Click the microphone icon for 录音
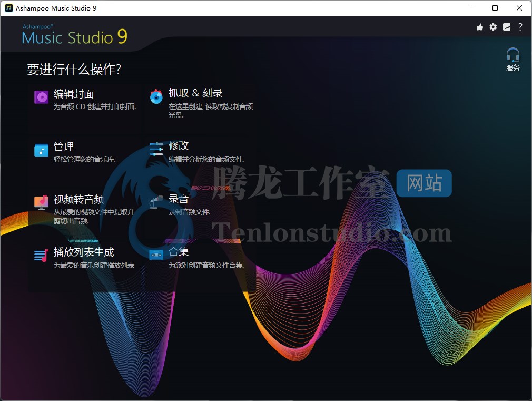Screen dimensions: 532x401 156,202
